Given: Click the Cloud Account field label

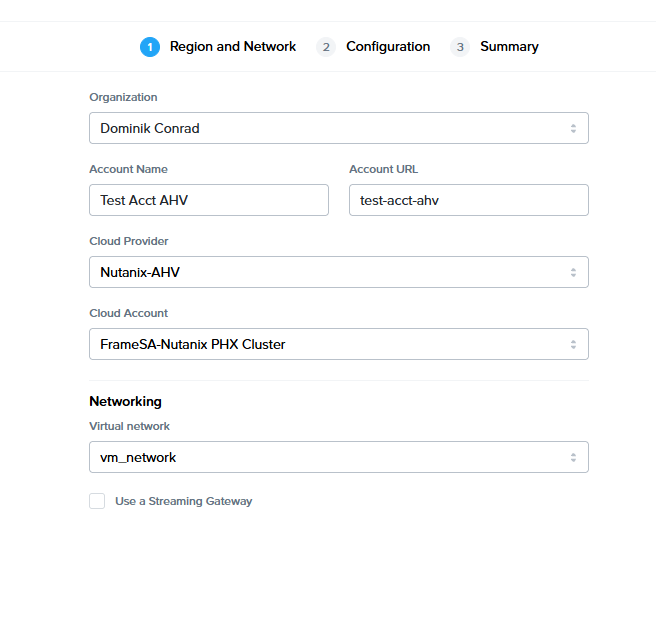Looking at the screenshot, I should click(129, 313).
